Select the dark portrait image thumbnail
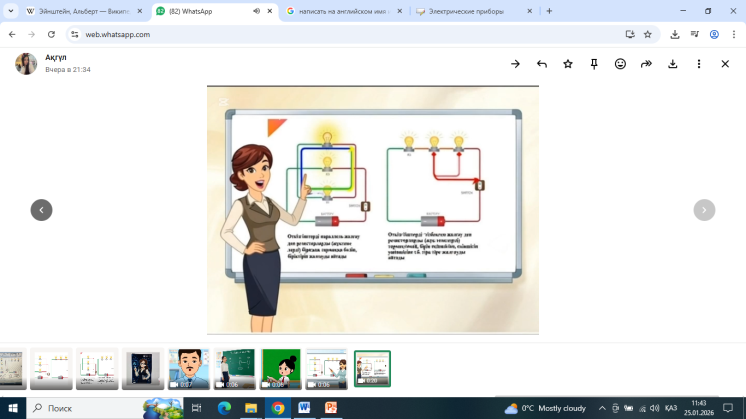This screenshot has height=419, width=746. (x=143, y=369)
